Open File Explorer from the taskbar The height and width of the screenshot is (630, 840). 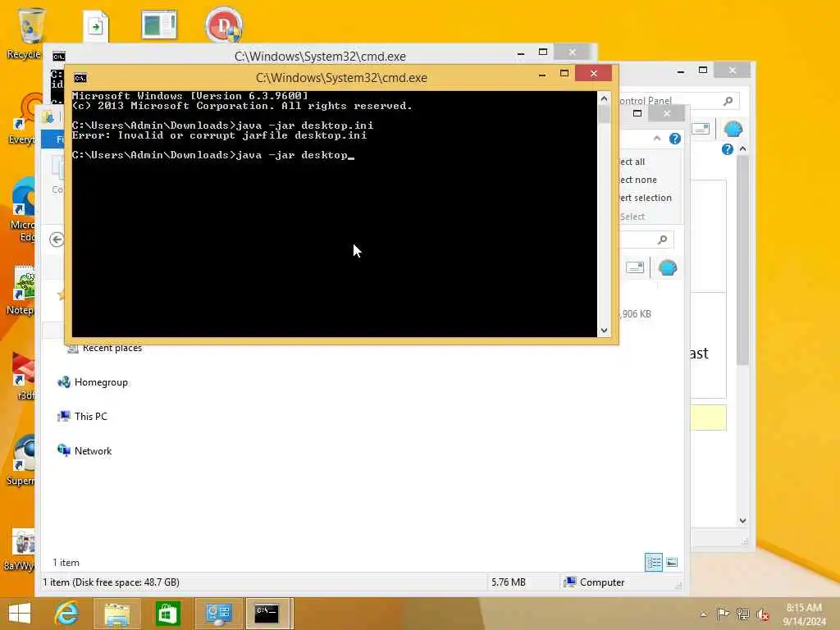coord(116,614)
